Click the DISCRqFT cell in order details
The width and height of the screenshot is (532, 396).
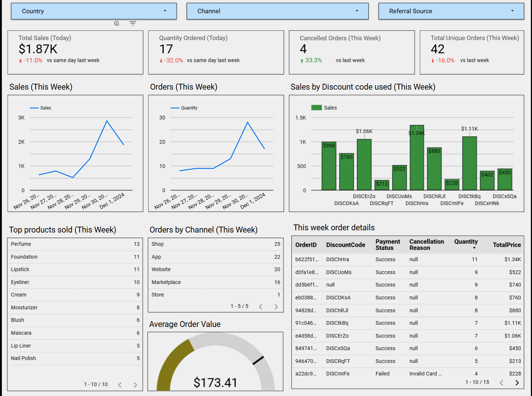338,361
